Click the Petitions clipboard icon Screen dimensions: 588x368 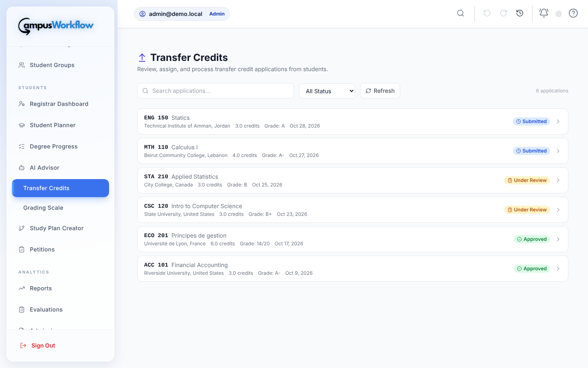22,249
